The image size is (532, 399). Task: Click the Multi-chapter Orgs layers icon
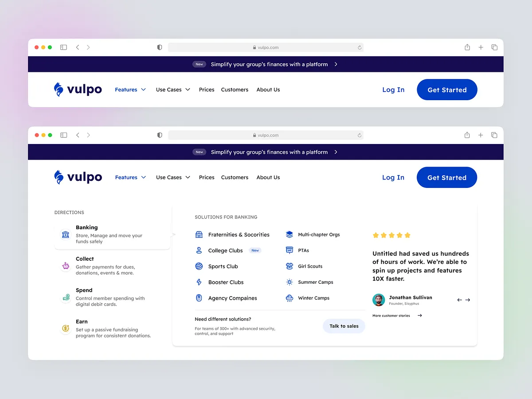(289, 235)
